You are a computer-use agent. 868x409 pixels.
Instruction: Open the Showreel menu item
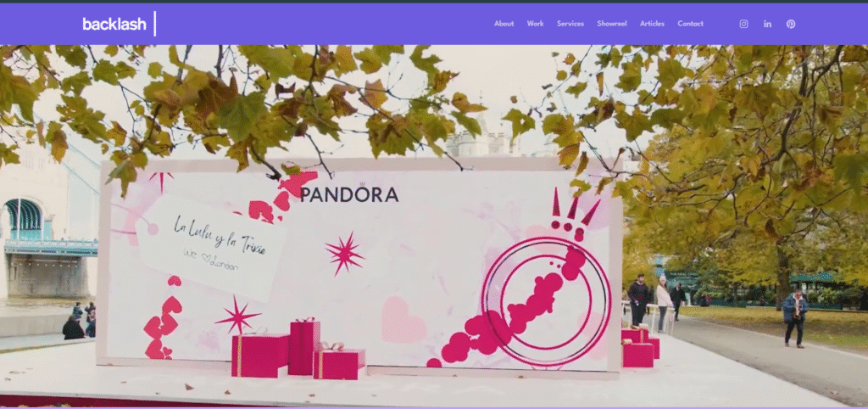612,24
